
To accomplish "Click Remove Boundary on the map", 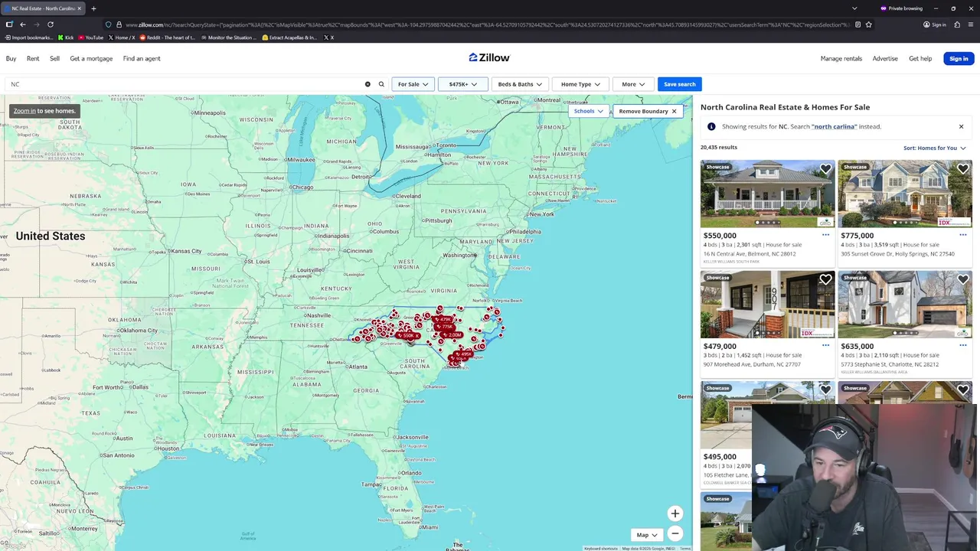I will click(x=648, y=111).
